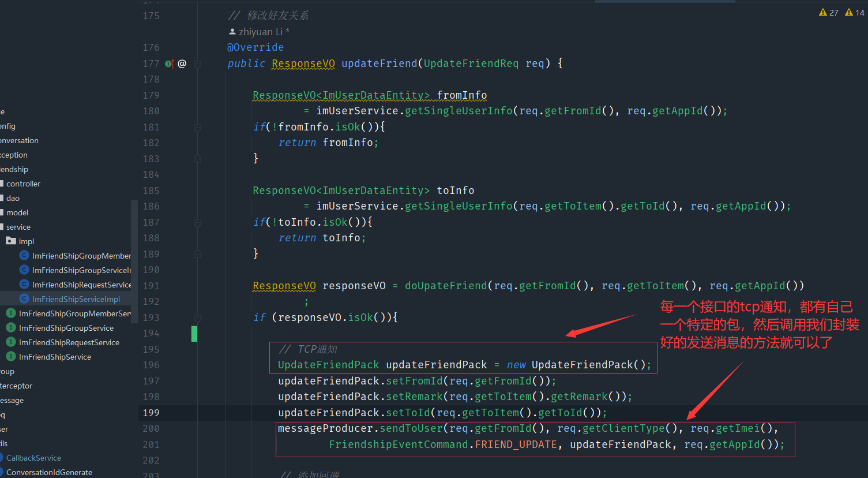Click class icon of ImFriendShipGroupServiceImpl file
The width and height of the screenshot is (868, 478).
24,270
